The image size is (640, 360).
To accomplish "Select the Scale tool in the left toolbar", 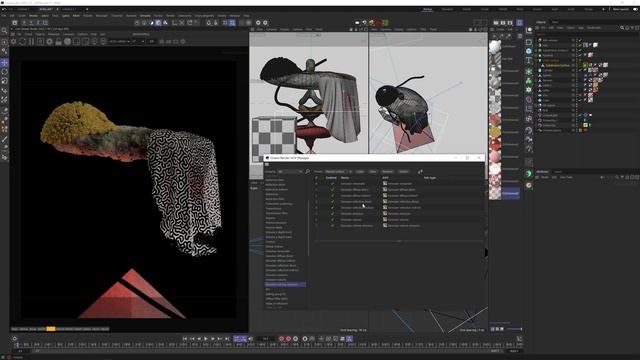I will 4,81.
